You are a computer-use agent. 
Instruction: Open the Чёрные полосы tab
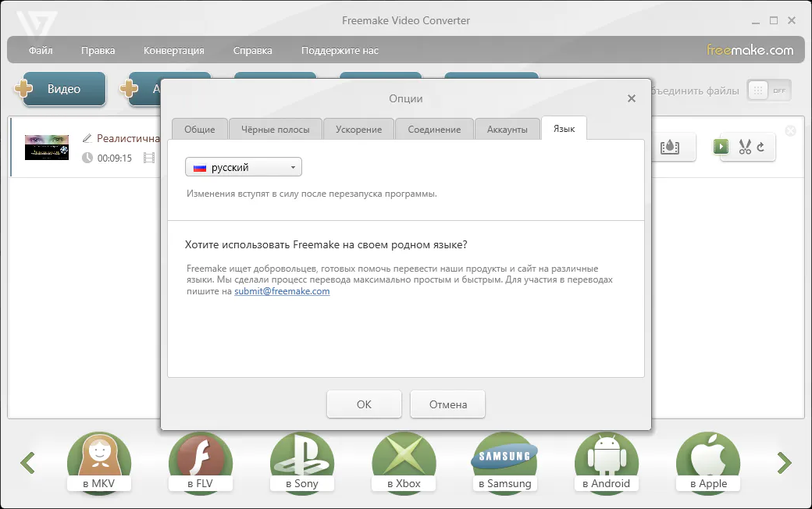[x=275, y=130]
